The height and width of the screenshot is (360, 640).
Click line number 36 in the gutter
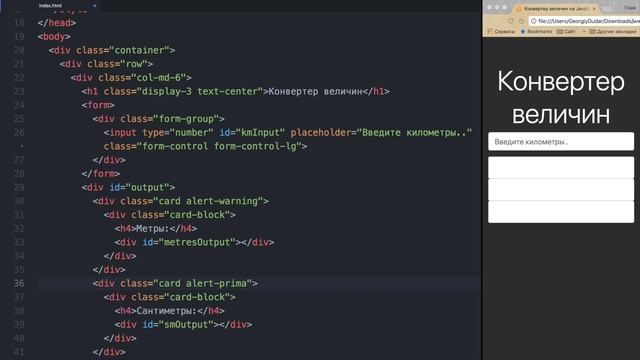(x=19, y=283)
